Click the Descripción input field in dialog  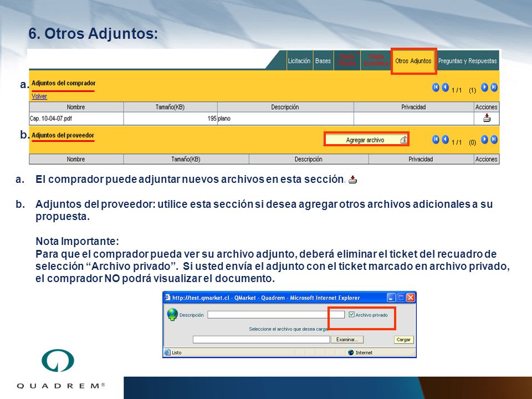(276, 315)
